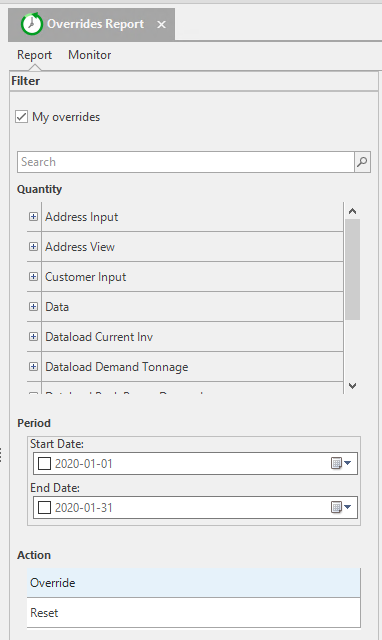Close the Overrides Report tab
Viewport: 382px width, 640px height.
click(x=161, y=24)
